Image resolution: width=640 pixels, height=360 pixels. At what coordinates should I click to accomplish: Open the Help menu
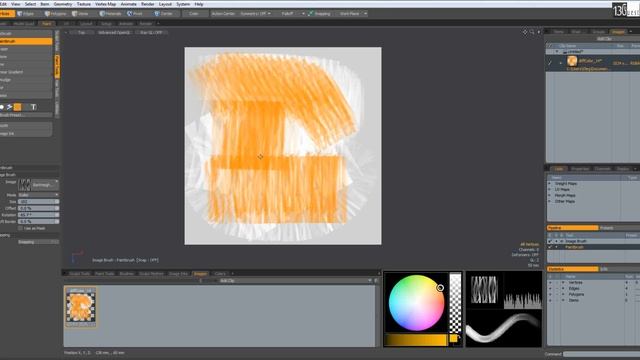pyautogui.click(x=199, y=4)
